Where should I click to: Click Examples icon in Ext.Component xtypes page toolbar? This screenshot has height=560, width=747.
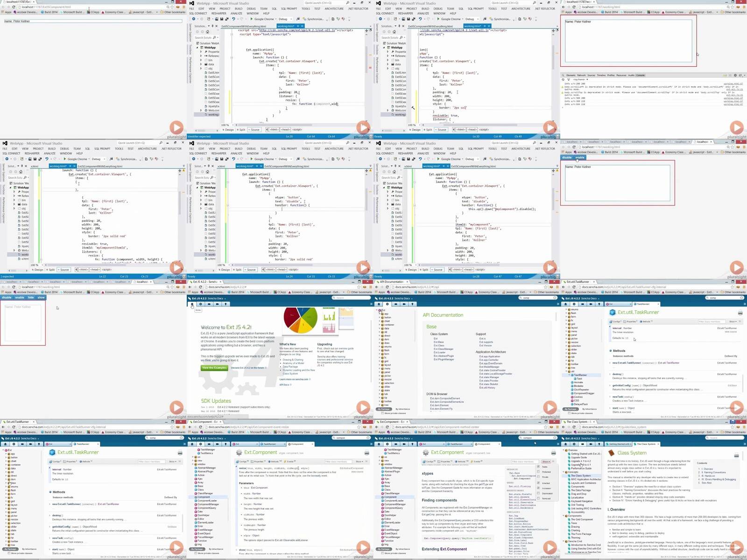[413, 444]
